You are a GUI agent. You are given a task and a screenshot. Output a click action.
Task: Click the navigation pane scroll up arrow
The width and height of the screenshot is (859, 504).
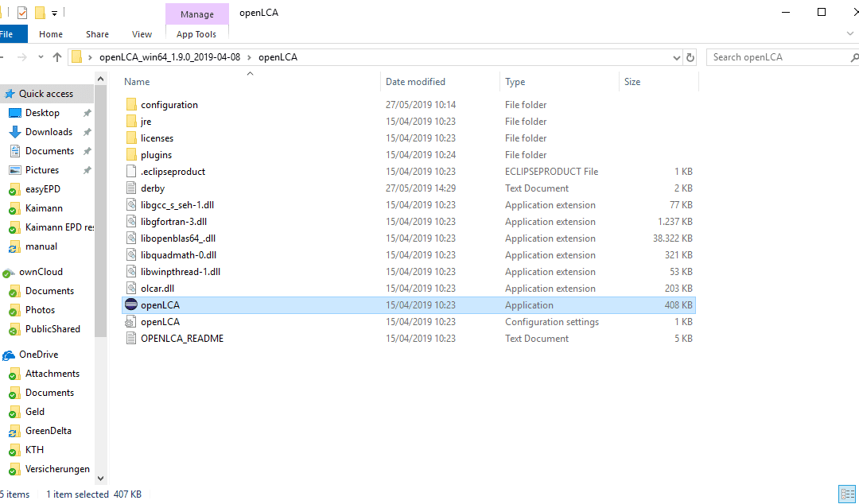101,79
